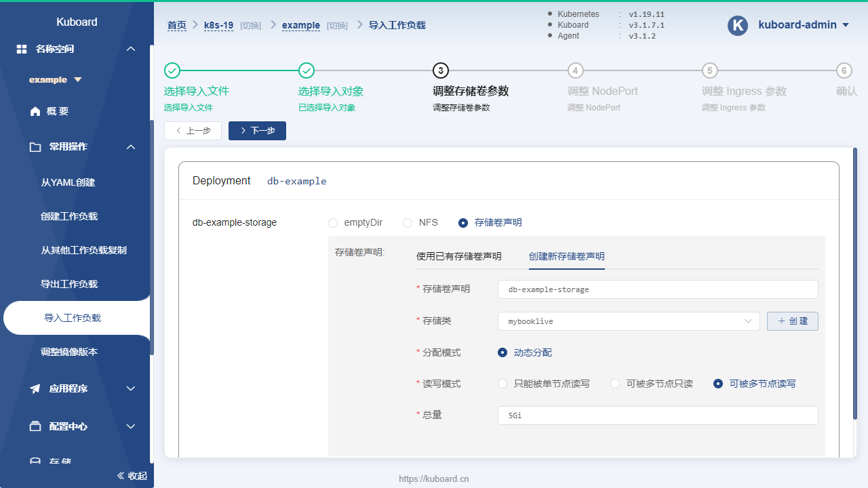Screen dimensions: 868x488
Task: Click the 配置中心 icon
Action: (x=35, y=426)
